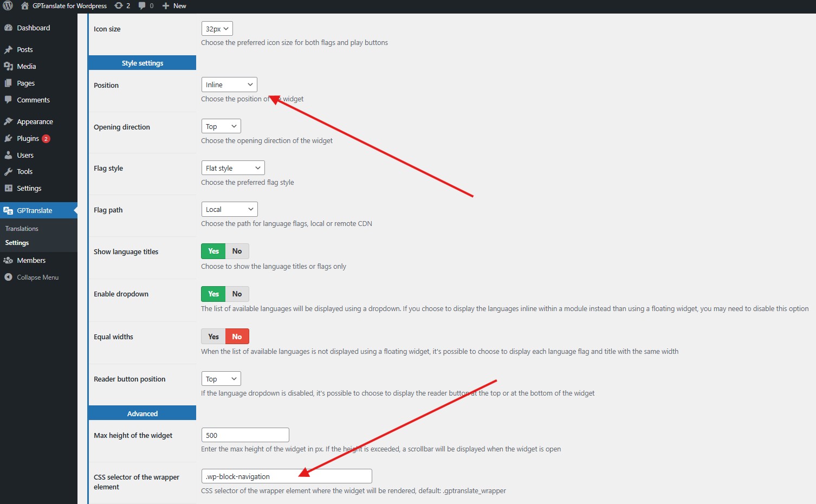Click the Media library icon

point(8,66)
